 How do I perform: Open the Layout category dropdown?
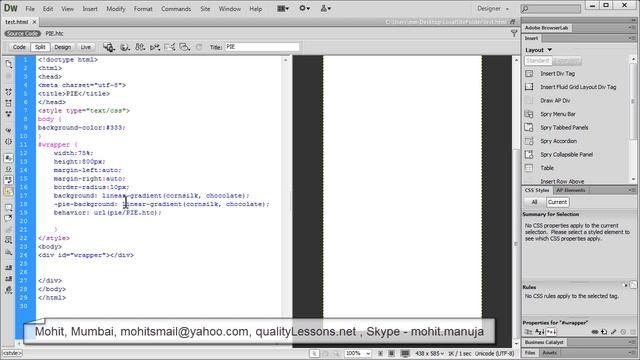pos(539,50)
